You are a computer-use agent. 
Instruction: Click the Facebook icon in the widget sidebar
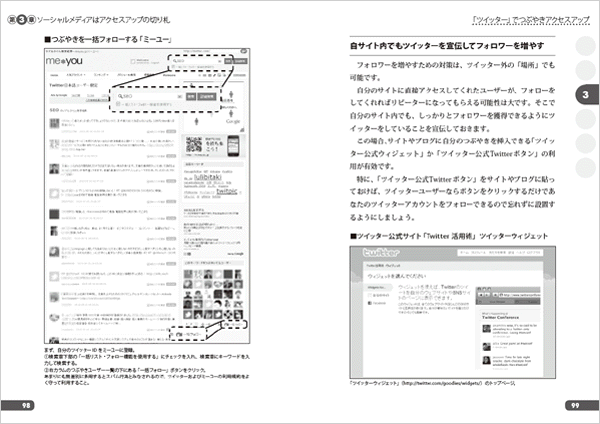point(370,303)
